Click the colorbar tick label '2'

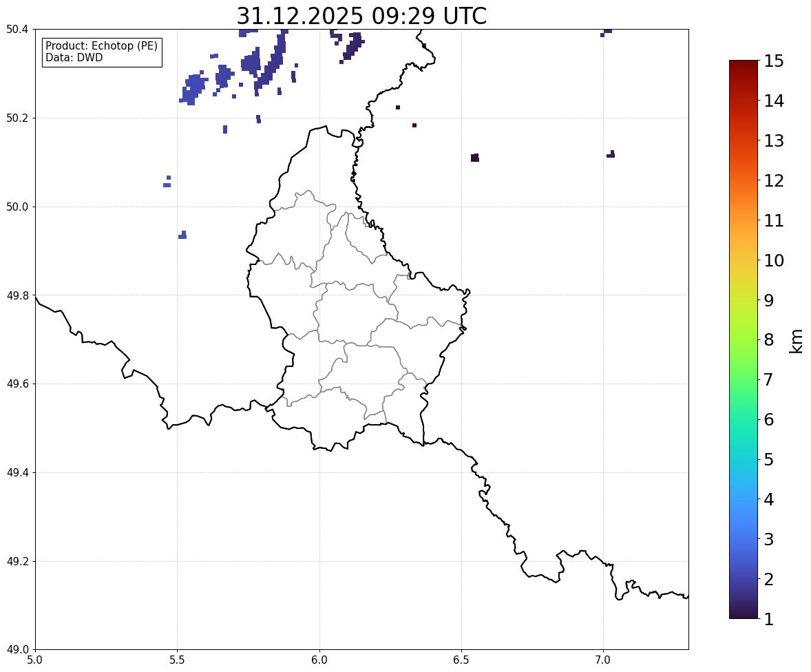768,579
